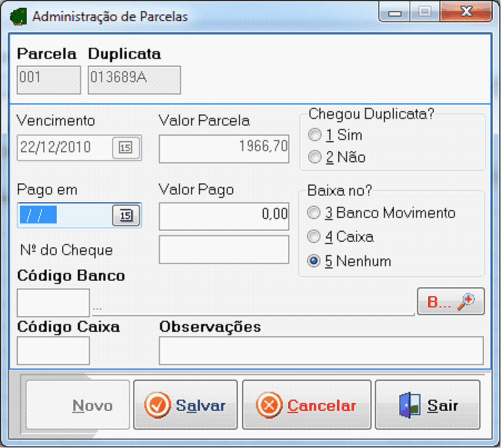Choose '3 Banco Movimento' radio option
Viewport: 501px width, 448px height.
(x=314, y=213)
